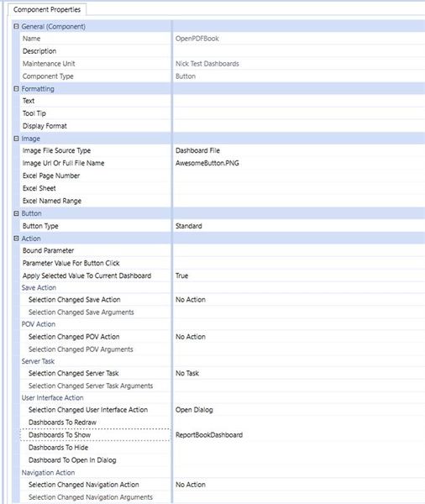
Task: Toggle Apply Selected Value To Current Dashboard
Action: pos(299,276)
